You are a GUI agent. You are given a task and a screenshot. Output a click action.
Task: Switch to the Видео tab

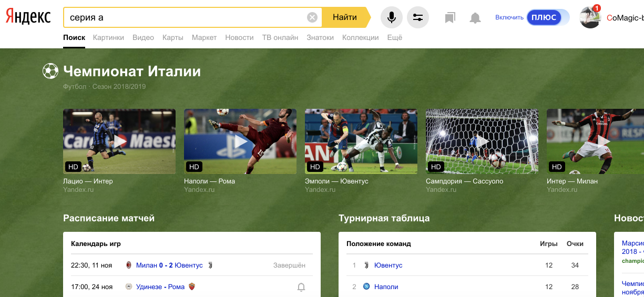(143, 37)
